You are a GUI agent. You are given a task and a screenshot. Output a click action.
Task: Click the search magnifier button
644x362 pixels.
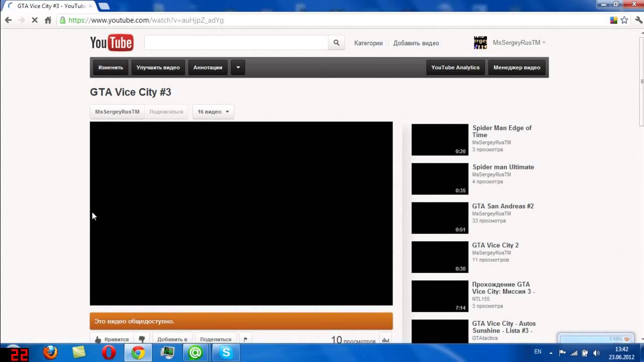point(337,43)
